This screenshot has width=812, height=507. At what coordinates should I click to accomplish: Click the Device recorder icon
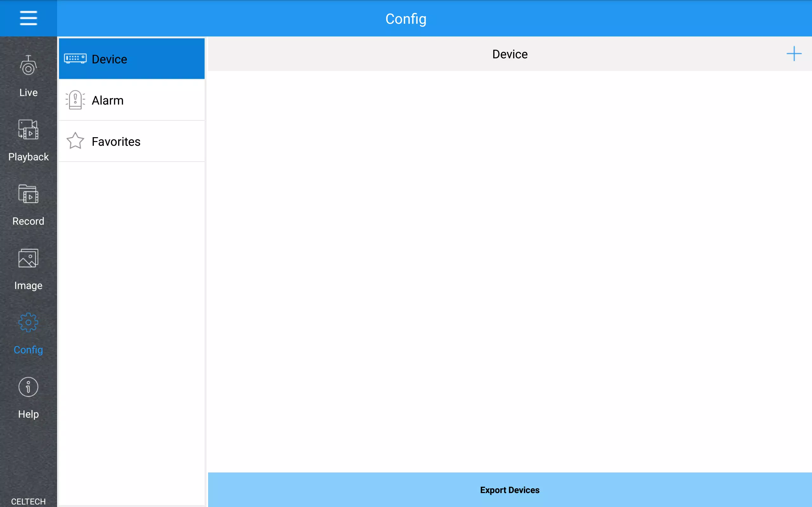(75, 59)
